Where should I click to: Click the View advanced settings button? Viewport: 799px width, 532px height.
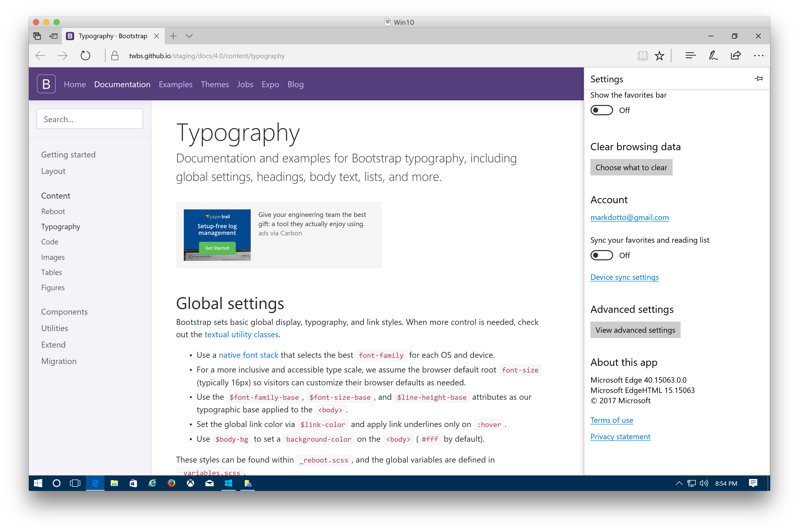pos(635,330)
